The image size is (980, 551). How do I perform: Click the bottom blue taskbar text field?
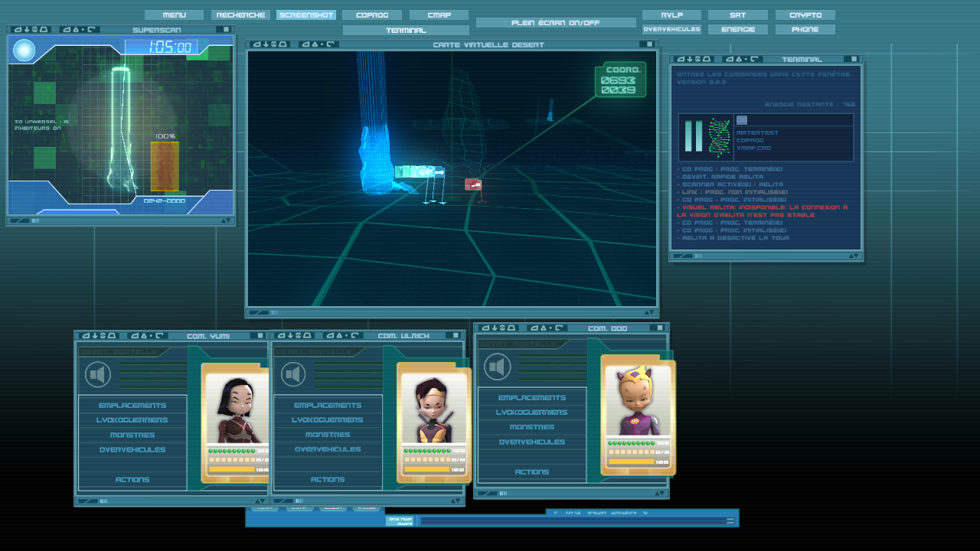pos(571,521)
